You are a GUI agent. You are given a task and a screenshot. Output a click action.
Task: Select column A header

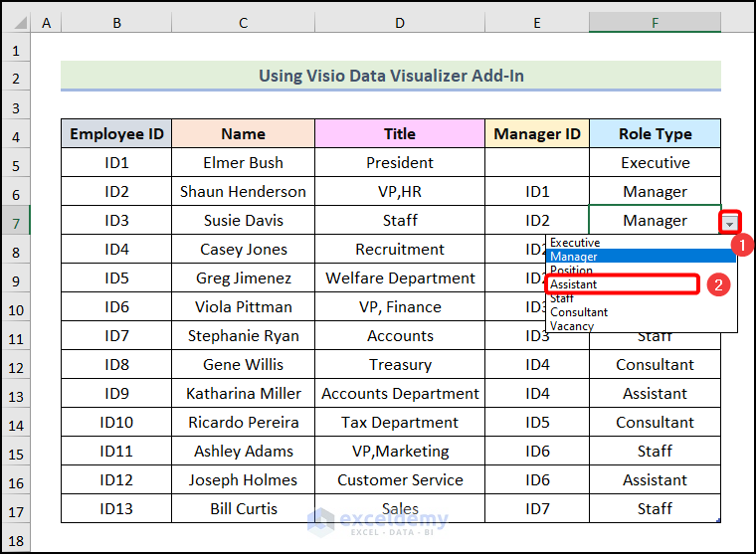(46, 22)
